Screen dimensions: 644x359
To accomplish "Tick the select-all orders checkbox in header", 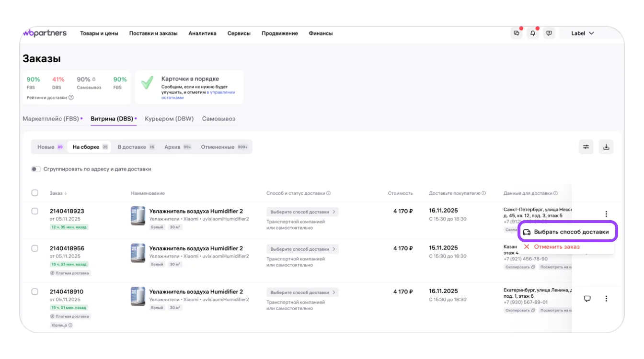I will [34, 193].
